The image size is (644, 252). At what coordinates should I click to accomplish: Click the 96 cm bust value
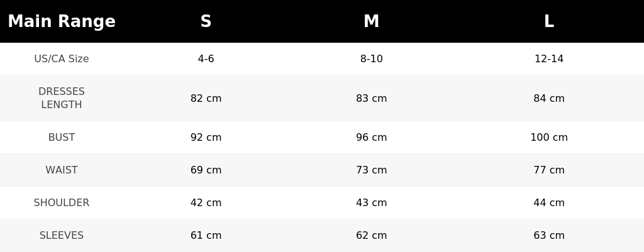click(371, 138)
